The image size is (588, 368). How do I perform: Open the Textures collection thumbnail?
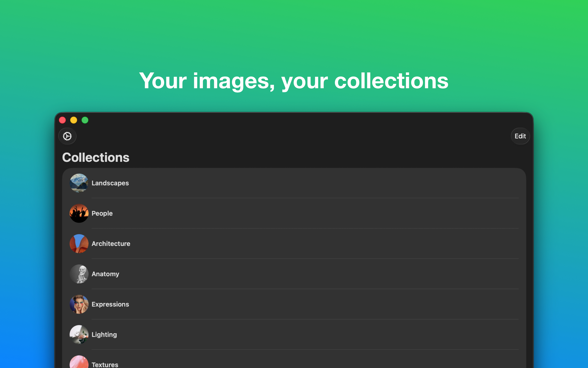point(79,362)
